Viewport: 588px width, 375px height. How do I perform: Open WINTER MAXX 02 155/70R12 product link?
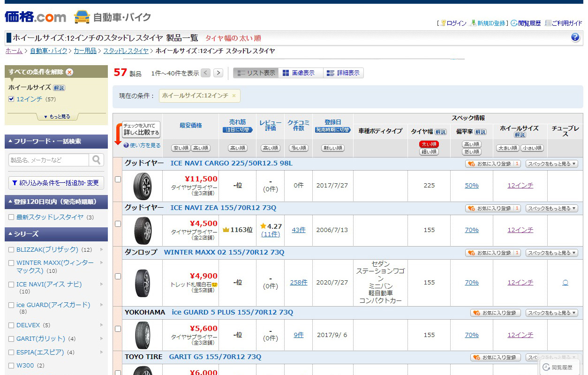point(224,252)
